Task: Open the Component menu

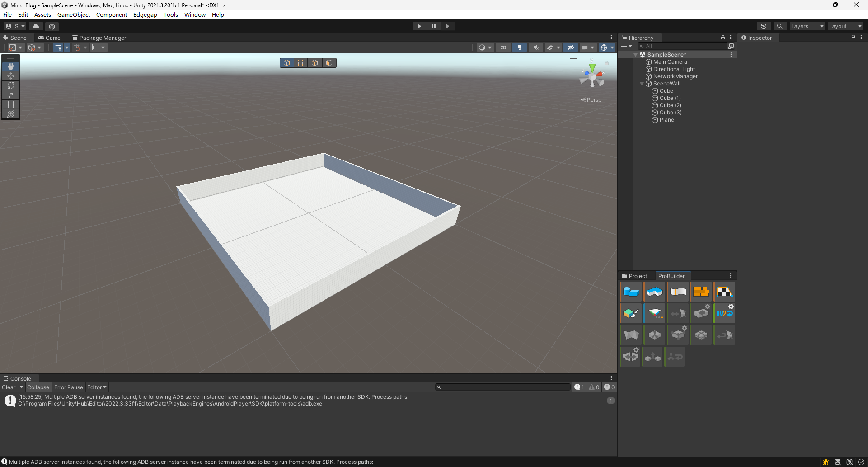Action: pyautogui.click(x=112, y=15)
